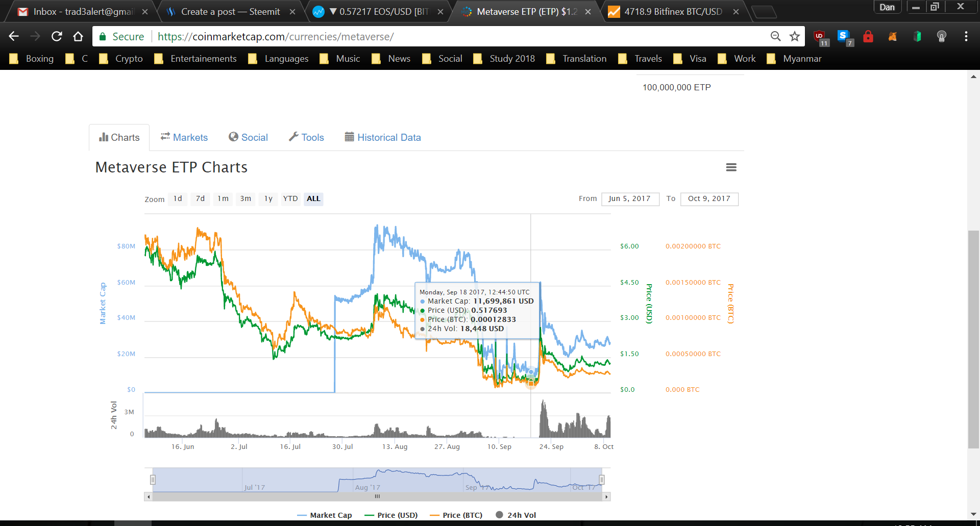The image size is (980, 526).
Task: Click the navigator scrollbar left arrow
Action: (149, 496)
